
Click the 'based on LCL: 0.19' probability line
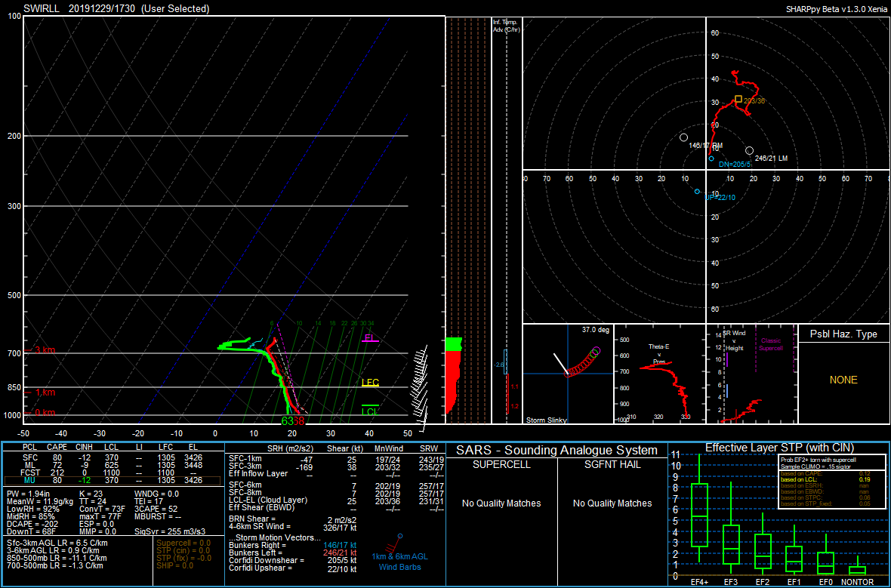(825, 479)
